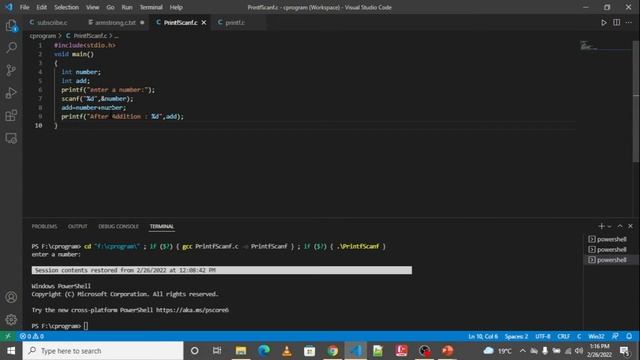Viewport: 640px width, 360px height.
Task: Open the Source Control view
Action: (11, 70)
